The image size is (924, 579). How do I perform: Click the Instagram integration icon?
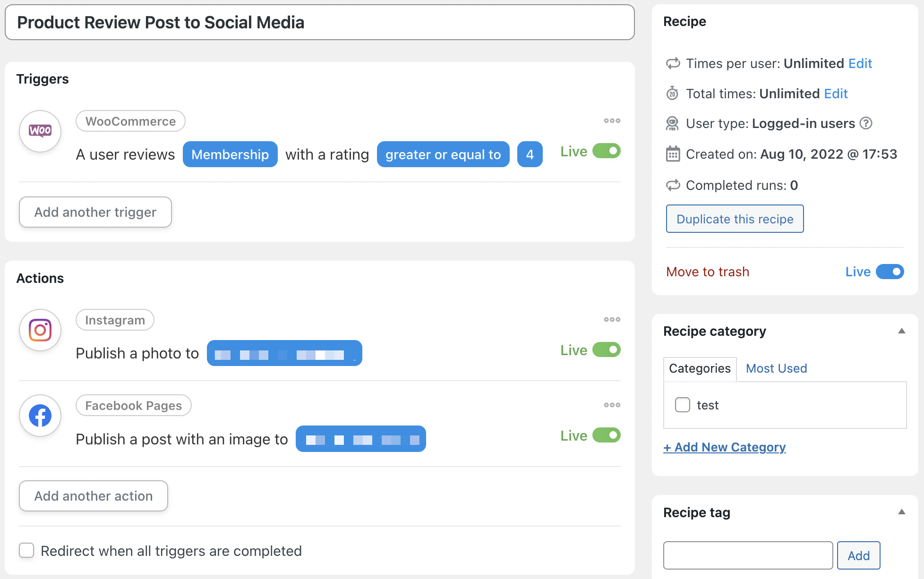pyautogui.click(x=40, y=330)
